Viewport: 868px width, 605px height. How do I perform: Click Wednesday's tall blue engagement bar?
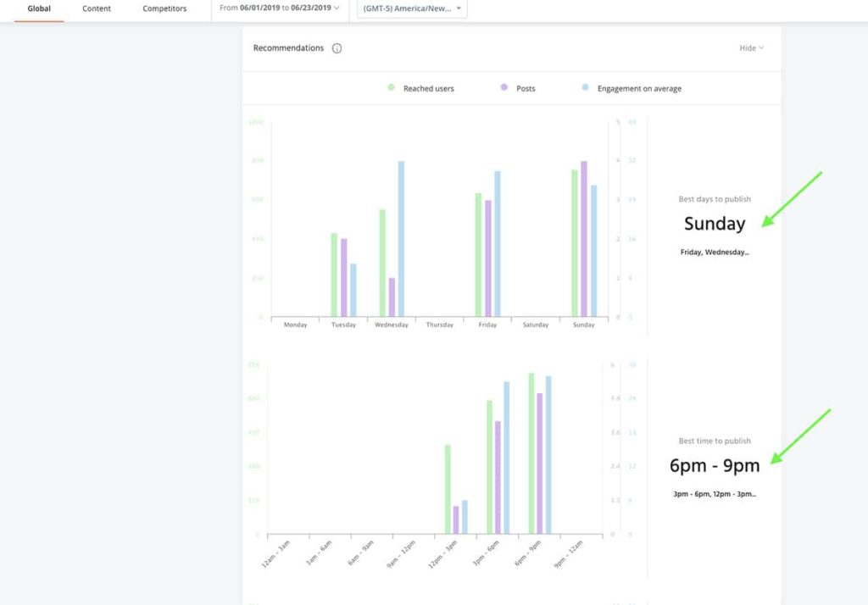pos(401,239)
